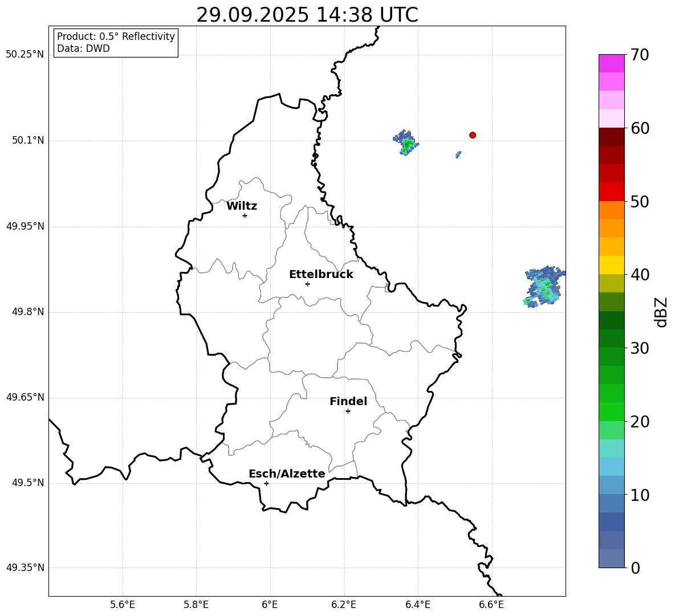Click the colorbar tick label 50
This screenshot has height=616, width=675.
pyautogui.click(x=640, y=202)
